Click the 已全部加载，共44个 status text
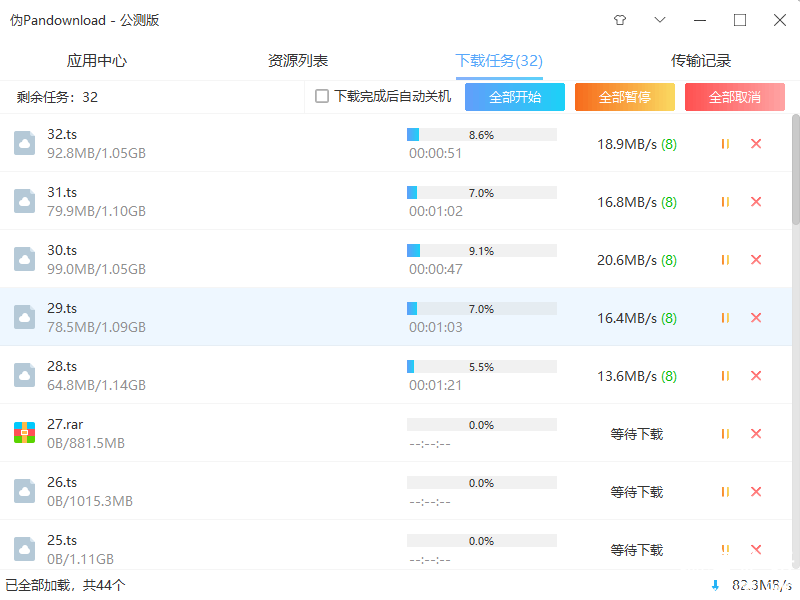Image resolution: width=800 pixels, height=600 pixels. coord(65,585)
